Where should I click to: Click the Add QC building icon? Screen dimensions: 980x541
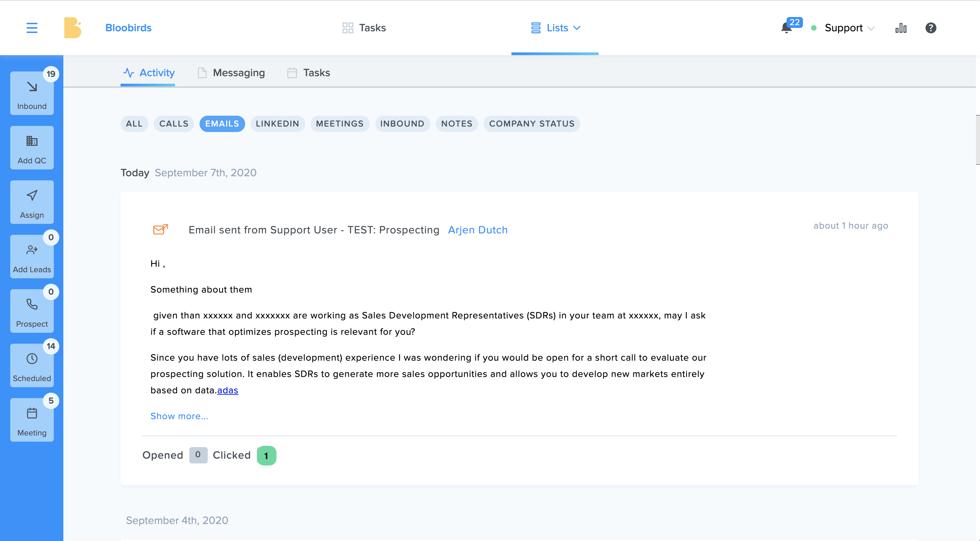pos(32,141)
